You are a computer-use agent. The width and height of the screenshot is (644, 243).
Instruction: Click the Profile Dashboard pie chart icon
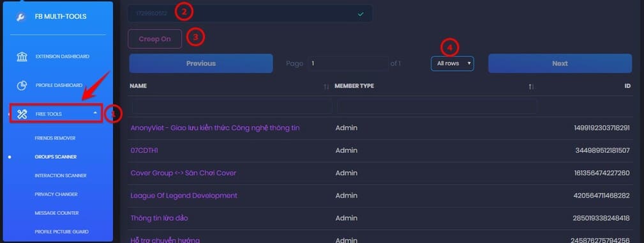[22, 85]
